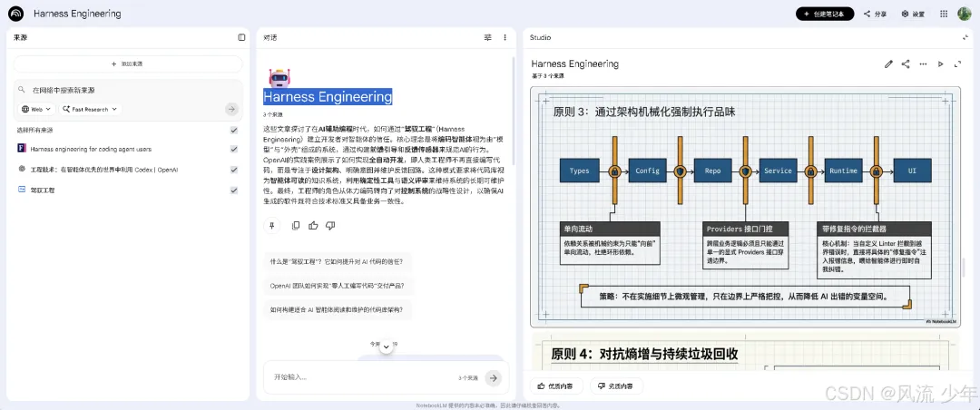Open the user account avatar
This screenshot has width=980, height=410.
pos(964,14)
